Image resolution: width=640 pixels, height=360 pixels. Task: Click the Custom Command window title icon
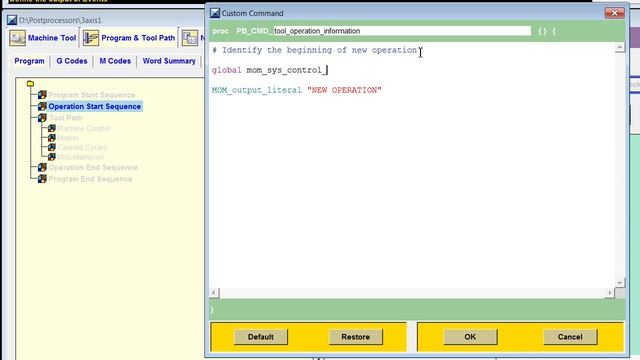tap(215, 13)
